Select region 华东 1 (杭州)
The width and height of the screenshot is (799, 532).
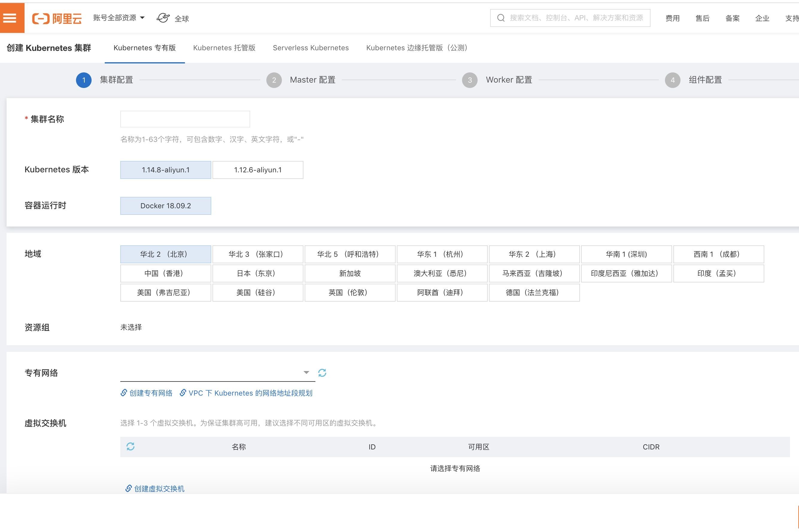tap(442, 254)
